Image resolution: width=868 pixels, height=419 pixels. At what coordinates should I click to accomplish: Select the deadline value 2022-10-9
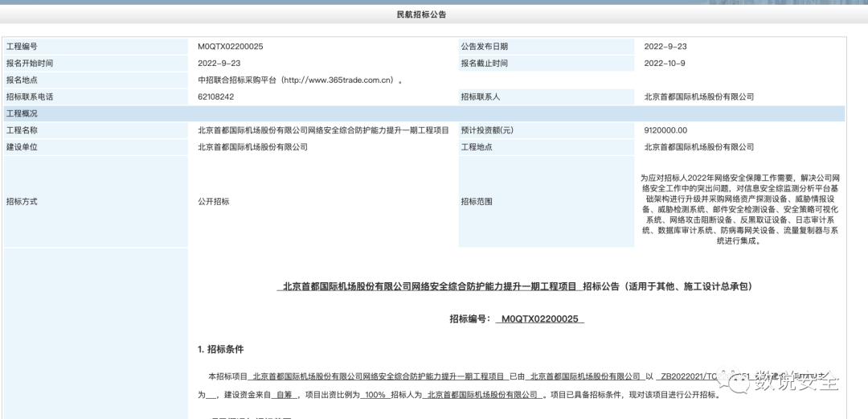click(665, 64)
